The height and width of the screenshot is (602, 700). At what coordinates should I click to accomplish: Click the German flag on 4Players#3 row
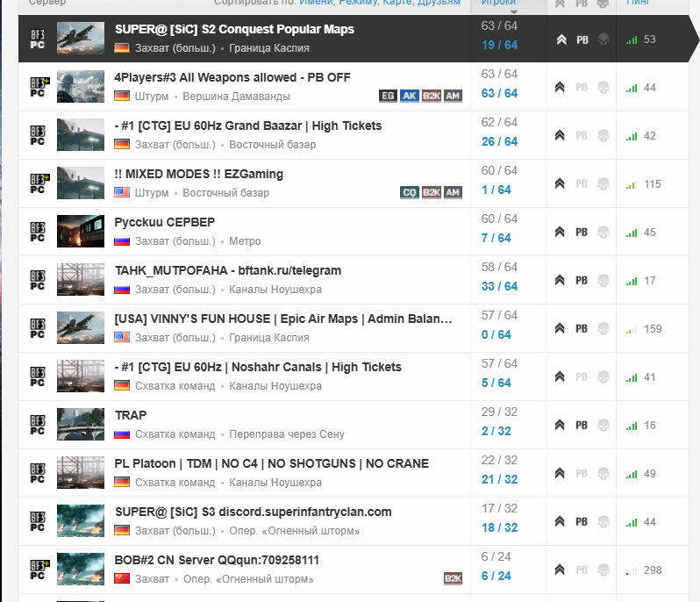(x=122, y=96)
